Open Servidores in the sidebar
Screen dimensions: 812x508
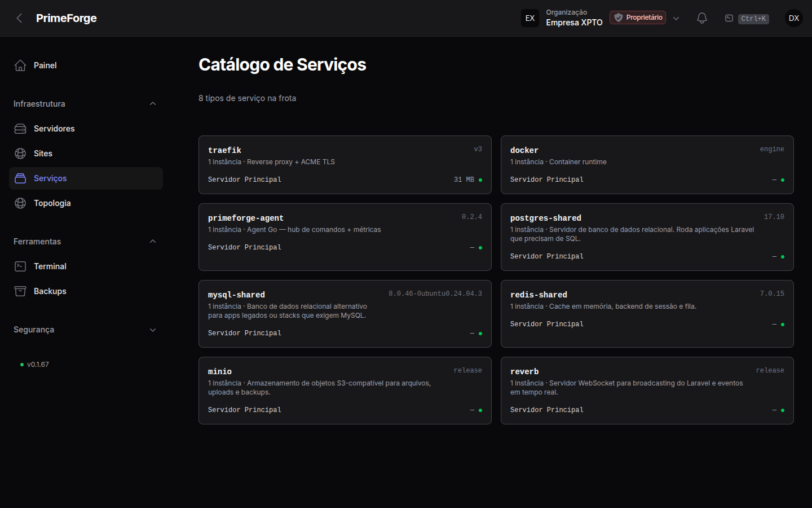[x=86, y=129]
